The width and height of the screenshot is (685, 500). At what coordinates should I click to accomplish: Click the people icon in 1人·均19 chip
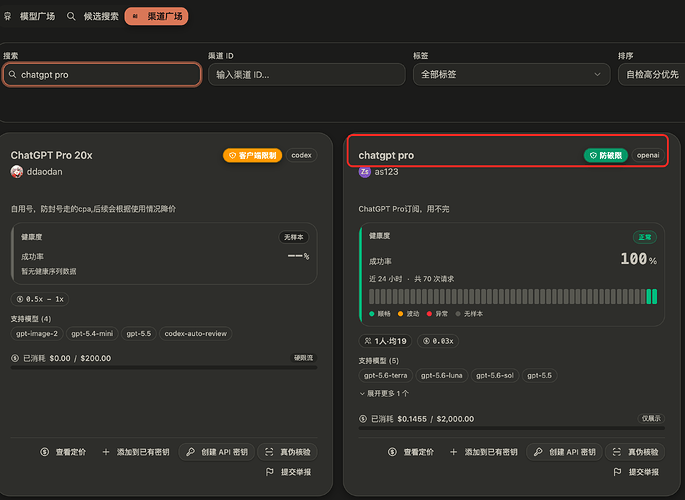[x=368, y=341]
